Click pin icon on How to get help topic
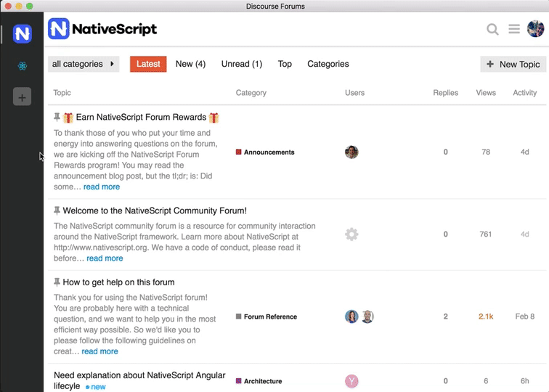The width and height of the screenshot is (549, 392). 57,282
